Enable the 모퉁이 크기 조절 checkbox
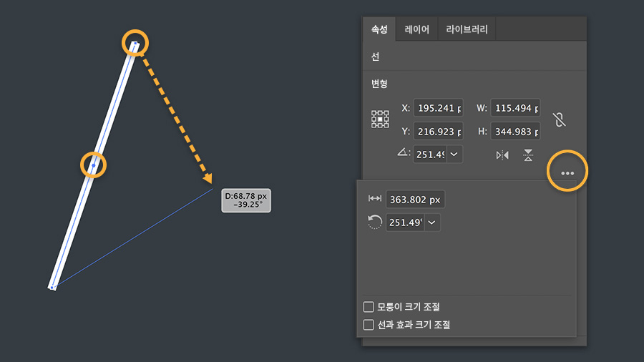The width and height of the screenshot is (644, 362). [369, 307]
